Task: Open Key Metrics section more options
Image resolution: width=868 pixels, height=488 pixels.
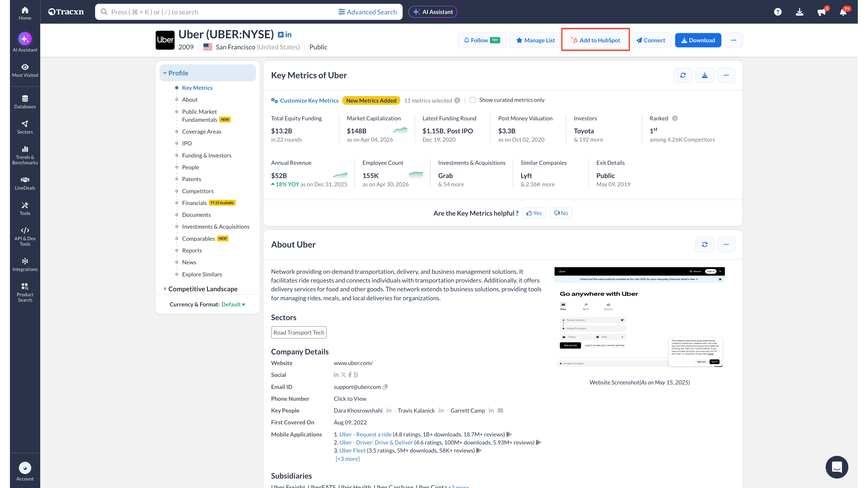Action: [x=726, y=75]
